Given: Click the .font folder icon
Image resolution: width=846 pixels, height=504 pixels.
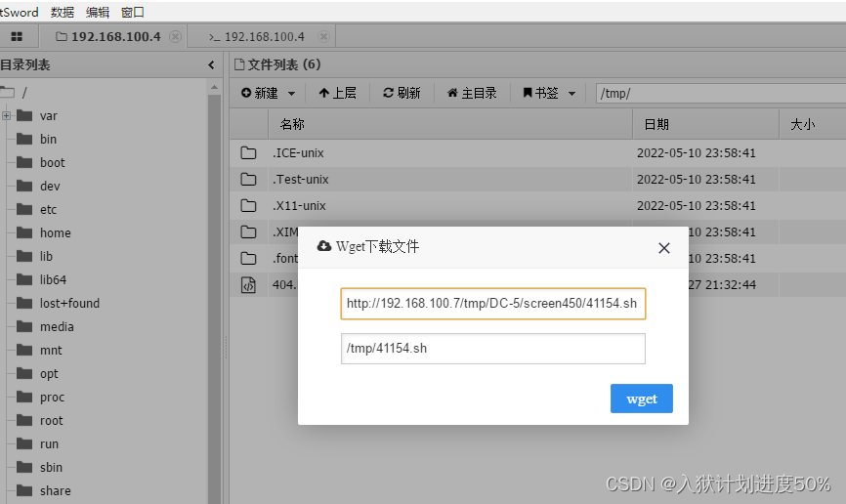Looking at the screenshot, I should point(248,259).
